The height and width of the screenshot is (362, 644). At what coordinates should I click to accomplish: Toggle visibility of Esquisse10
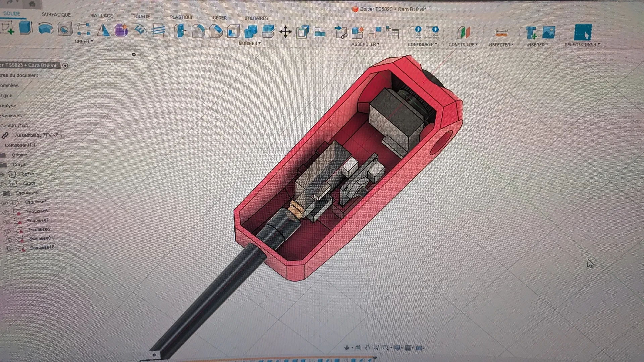tap(9, 249)
